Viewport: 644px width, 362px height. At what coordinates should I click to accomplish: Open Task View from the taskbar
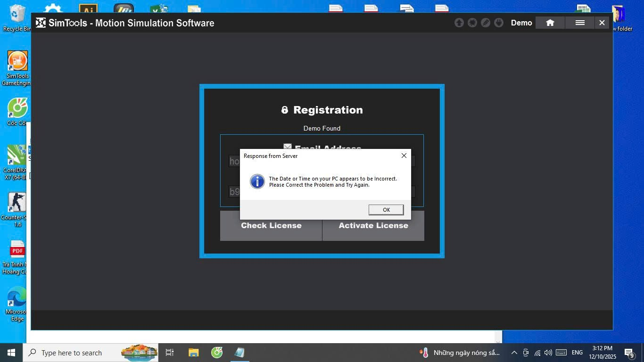tap(170, 353)
